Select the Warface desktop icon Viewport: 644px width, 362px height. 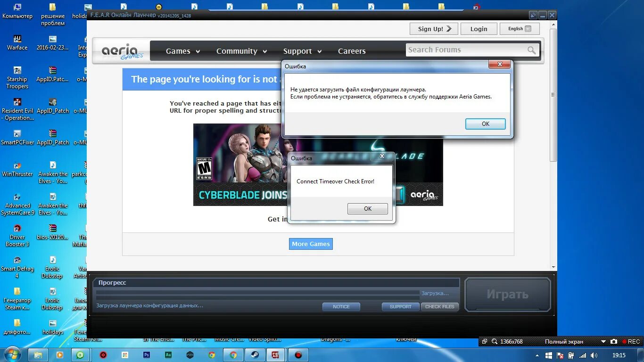click(x=17, y=42)
